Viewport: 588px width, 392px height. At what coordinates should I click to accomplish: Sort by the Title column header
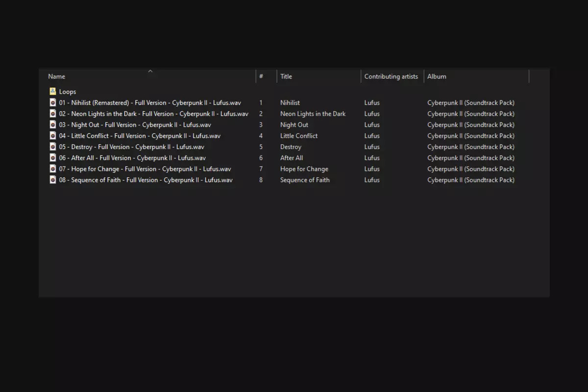click(x=286, y=76)
